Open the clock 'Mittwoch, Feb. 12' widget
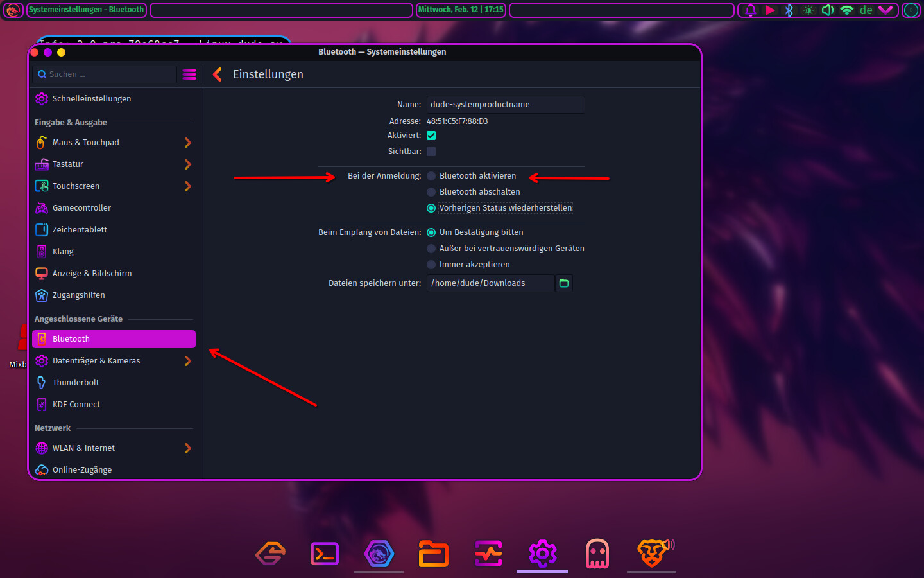This screenshot has height=578, width=924. pos(461,10)
